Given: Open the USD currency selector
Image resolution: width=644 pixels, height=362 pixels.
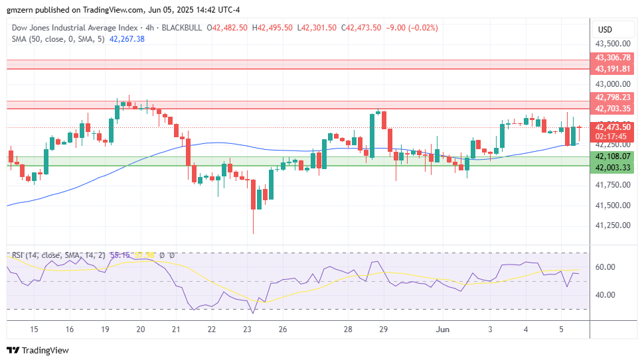Looking at the screenshot, I should [x=605, y=30].
